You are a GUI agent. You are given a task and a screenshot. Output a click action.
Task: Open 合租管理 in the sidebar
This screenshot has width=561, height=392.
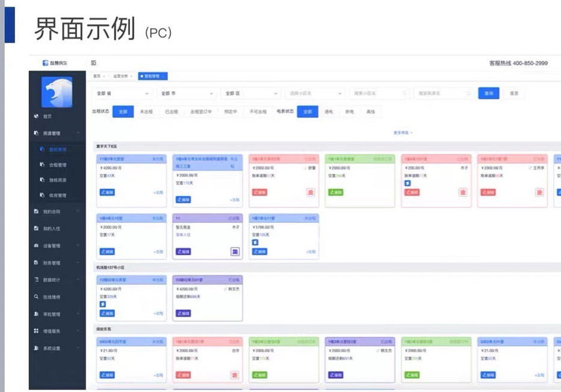click(58, 165)
